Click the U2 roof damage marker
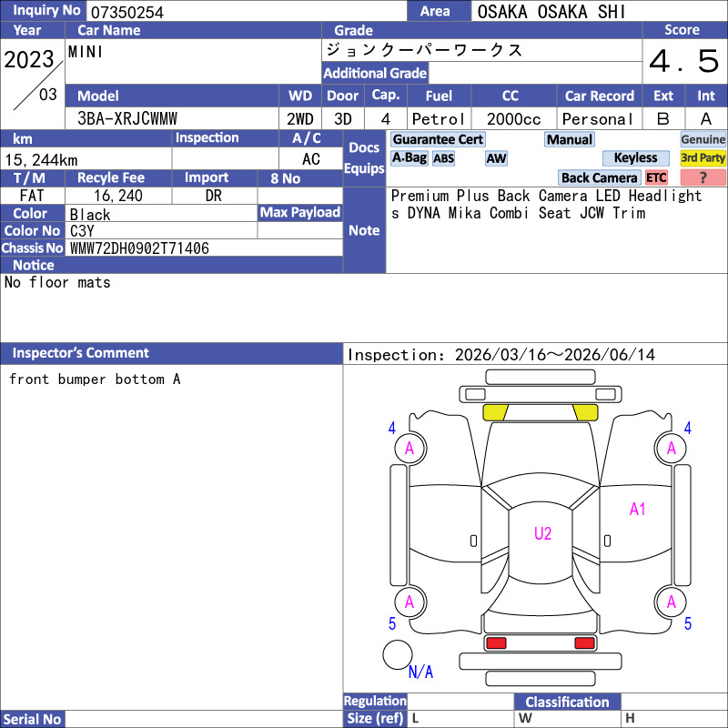Viewport: 728px width, 728px height. pyautogui.click(x=542, y=533)
